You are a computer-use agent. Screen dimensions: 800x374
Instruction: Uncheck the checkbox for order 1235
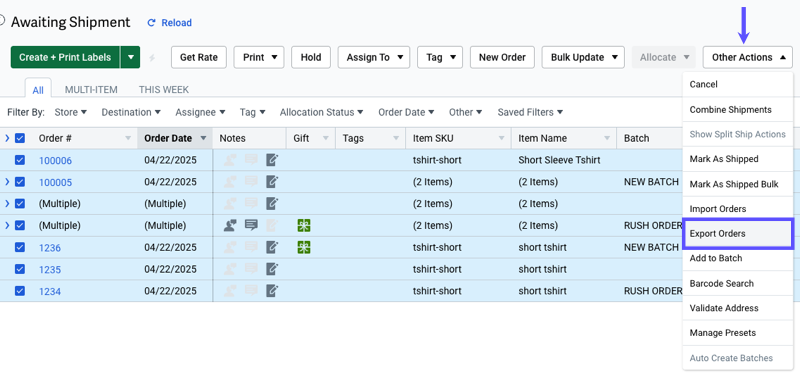click(20, 269)
